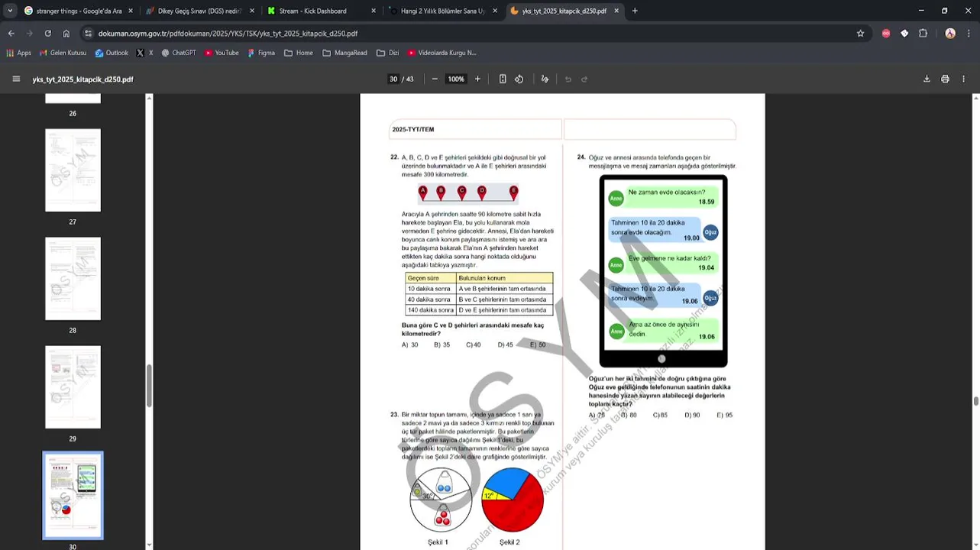Screen dimensions: 980x550
Task: Open the Home bookmarks folder
Action: [x=299, y=53]
